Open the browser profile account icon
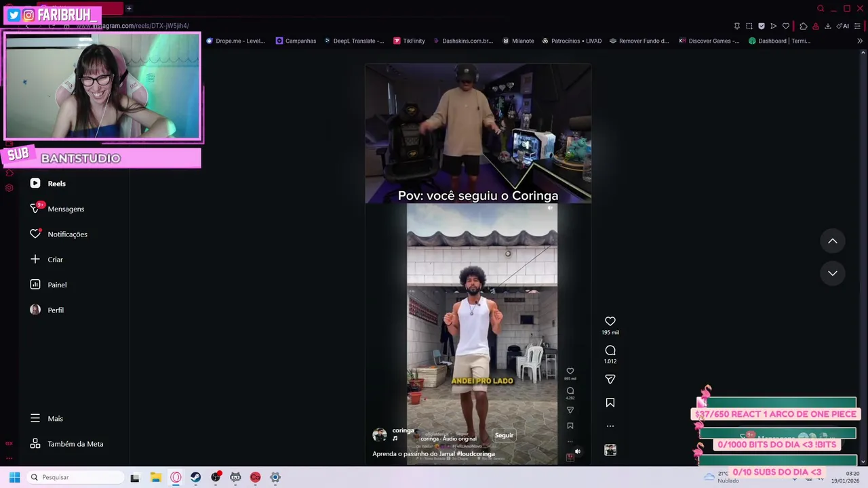The image size is (868, 488). pyautogui.click(x=816, y=26)
